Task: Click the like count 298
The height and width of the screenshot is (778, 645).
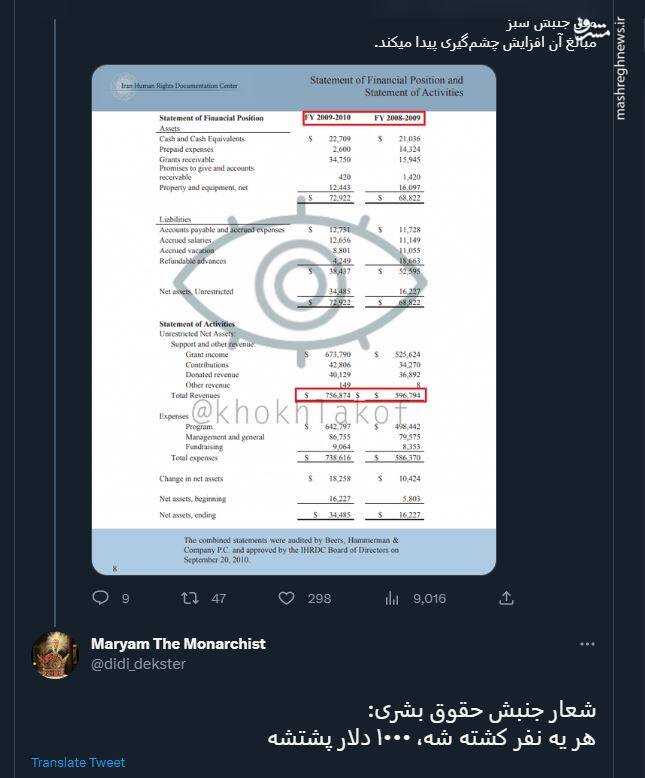Action: 319,599
